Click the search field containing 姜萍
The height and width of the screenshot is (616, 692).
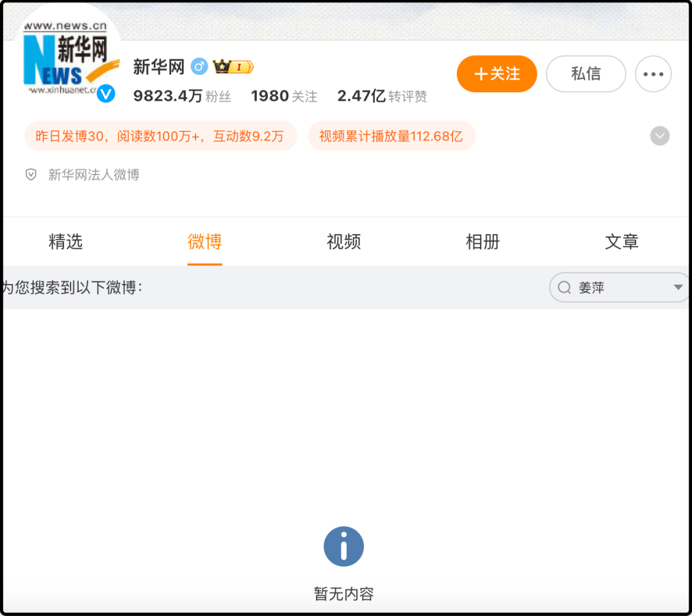click(615, 288)
